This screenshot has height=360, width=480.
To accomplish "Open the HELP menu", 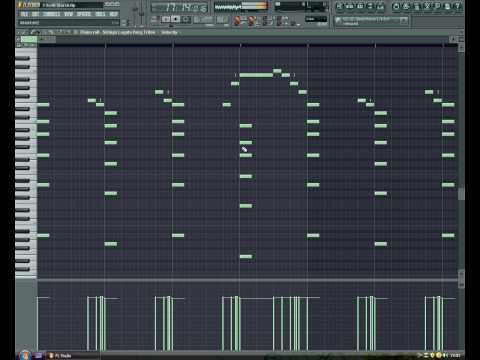I will tap(113, 14).
